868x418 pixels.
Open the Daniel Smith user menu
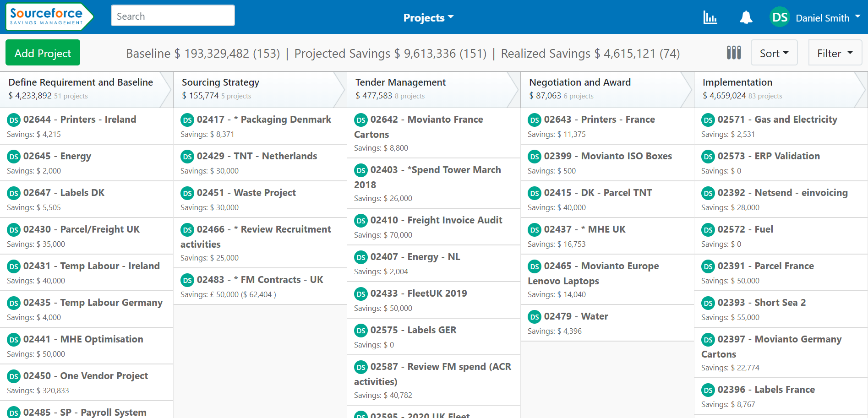click(x=828, y=18)
